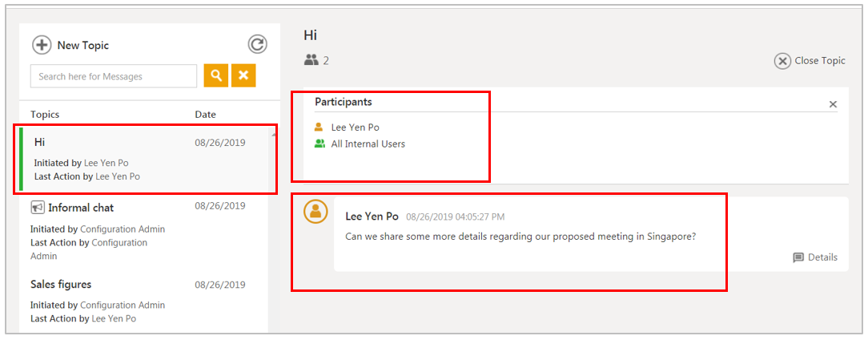Screen dimensions: 868x344
Task: Click Lee Yen Po's message avatar
Action: 316,211
